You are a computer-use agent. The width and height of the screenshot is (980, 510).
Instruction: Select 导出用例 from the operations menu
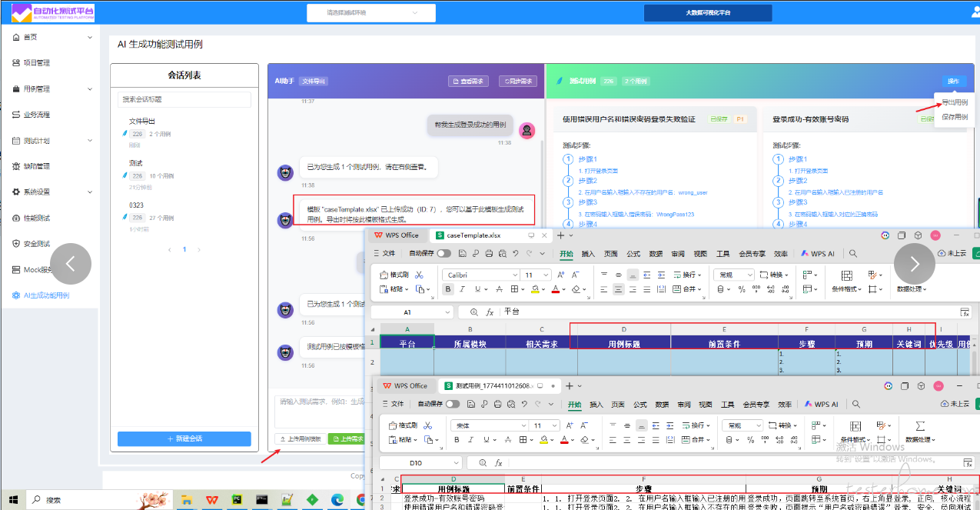(954, 102)
